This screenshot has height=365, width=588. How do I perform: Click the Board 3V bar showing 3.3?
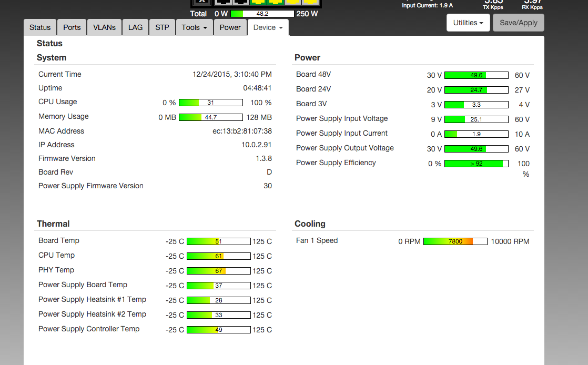click(477, 105)
